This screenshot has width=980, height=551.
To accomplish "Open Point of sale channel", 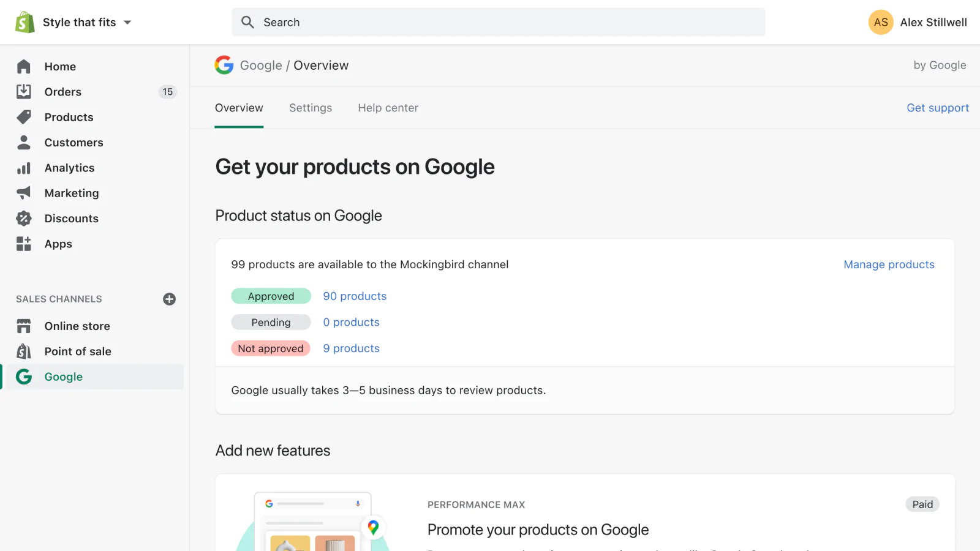I will [78, 351].
